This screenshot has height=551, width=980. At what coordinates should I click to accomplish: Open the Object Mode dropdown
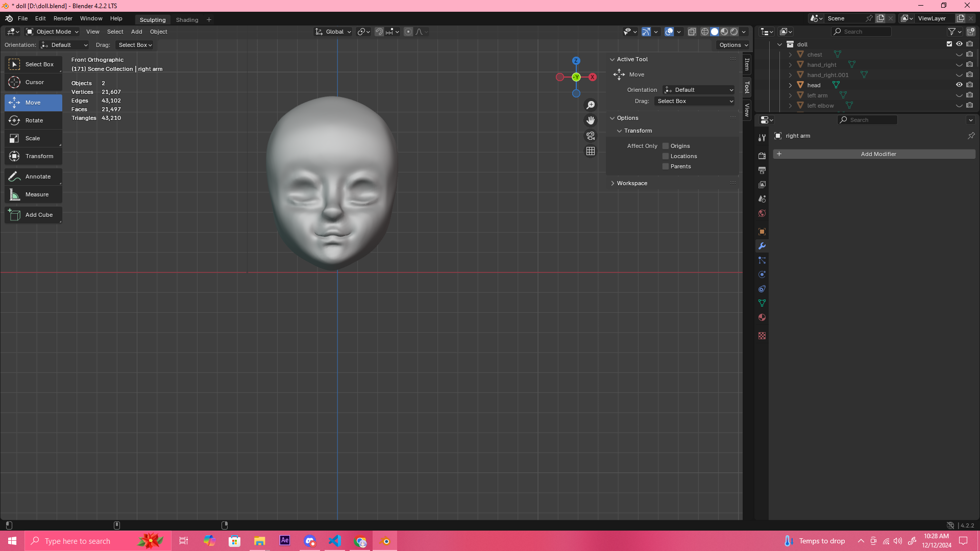pyautogui.click(x=53, y=32)
